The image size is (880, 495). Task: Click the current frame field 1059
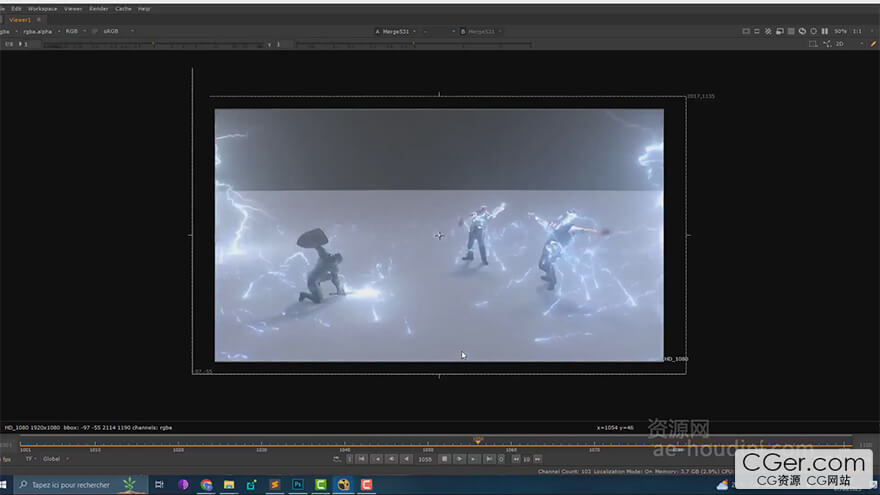coord(424,459)
